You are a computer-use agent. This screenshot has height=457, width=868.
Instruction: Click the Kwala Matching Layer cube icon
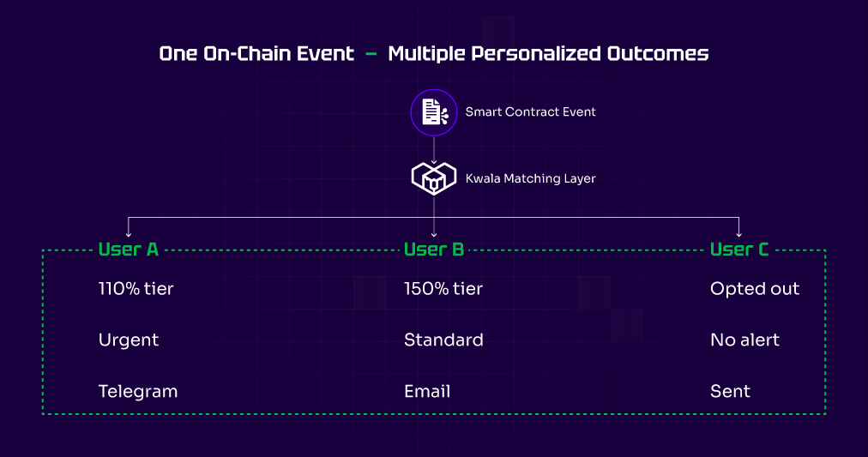click(434, 178)
